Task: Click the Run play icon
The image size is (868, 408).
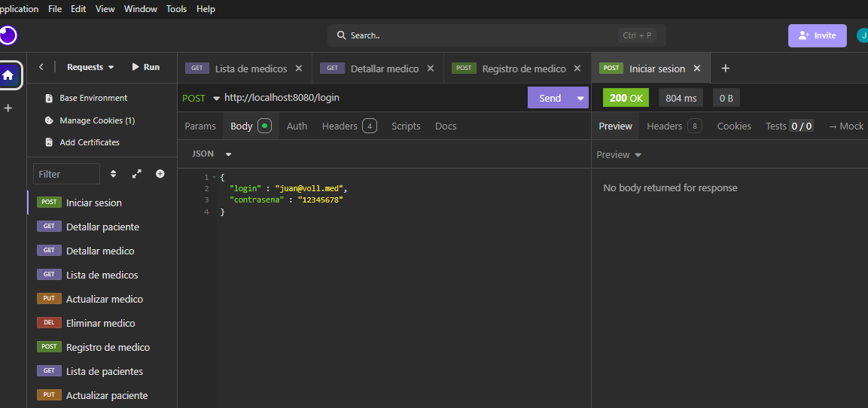Action: tap(135, 67)
